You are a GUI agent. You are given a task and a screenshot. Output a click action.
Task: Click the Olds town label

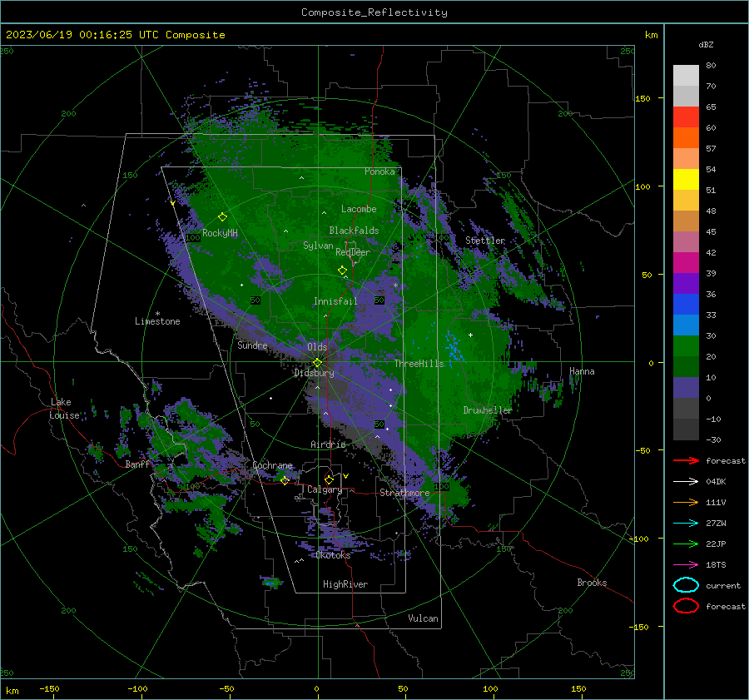(317, 347)
